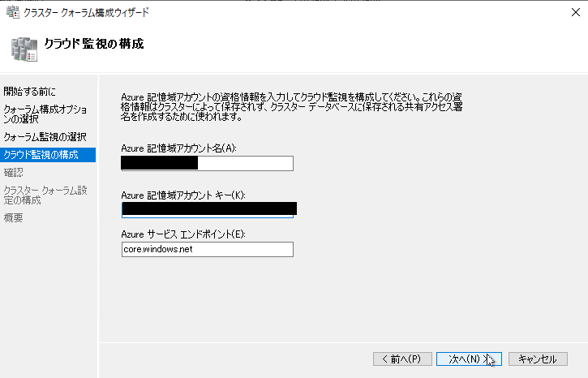588x378 pixels.
Task: Click the wizard title bar cluster icon
Action: click(13, 12)
